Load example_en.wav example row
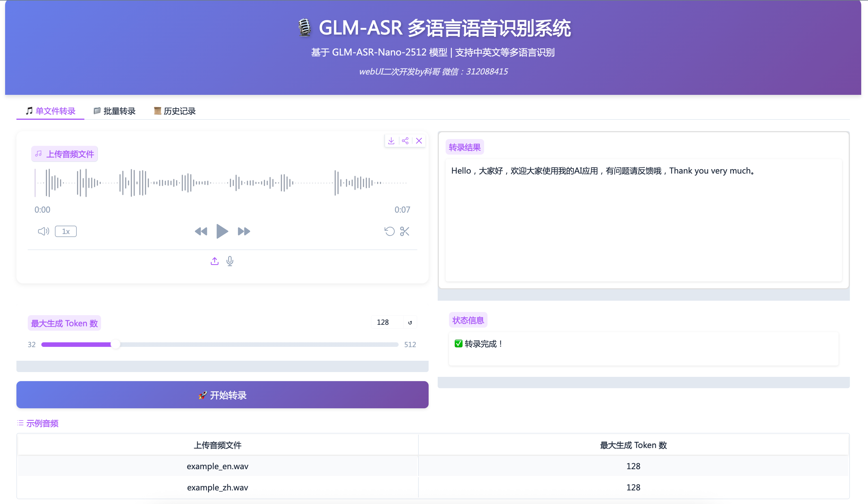This screenshot has width=868, height=504. click(217, 466)
